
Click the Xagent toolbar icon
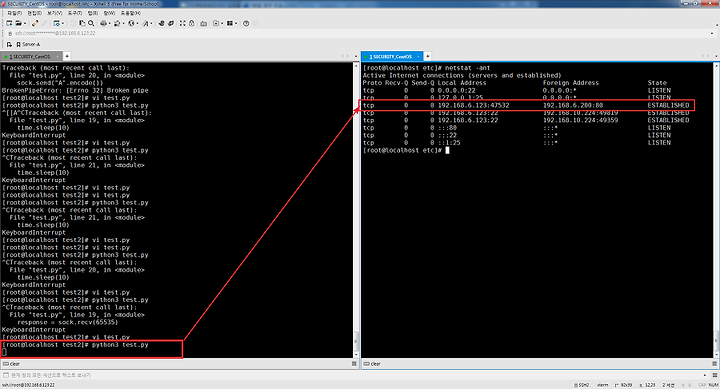[171, 23]
